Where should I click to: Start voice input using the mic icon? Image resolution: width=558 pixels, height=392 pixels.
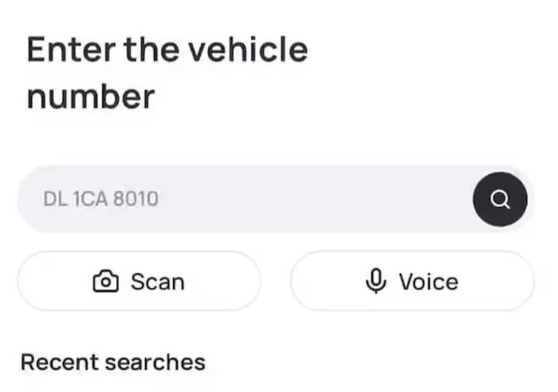coord(376,281)
